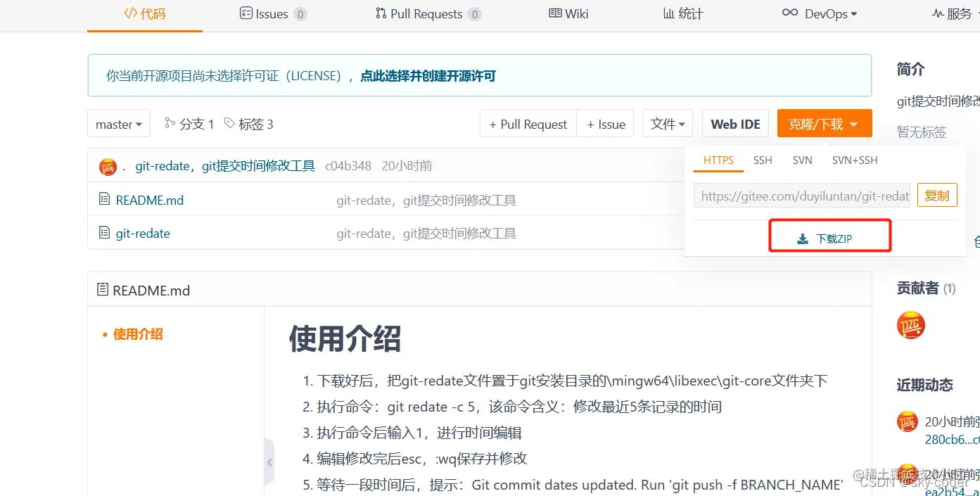Click the repository clone URL field
The height and width of the screenshot is (496, 980).
click(x=802, y=196)
